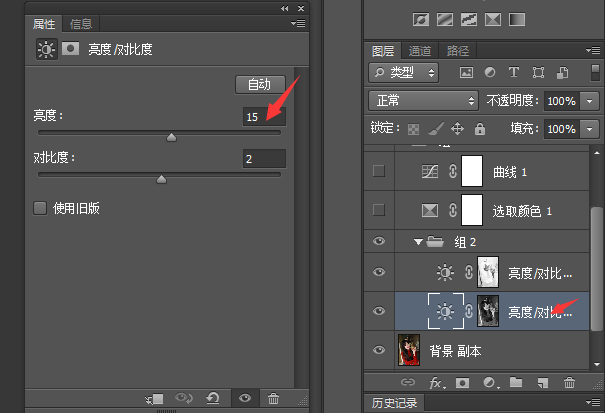Filter layers by smart object icon

563,72
